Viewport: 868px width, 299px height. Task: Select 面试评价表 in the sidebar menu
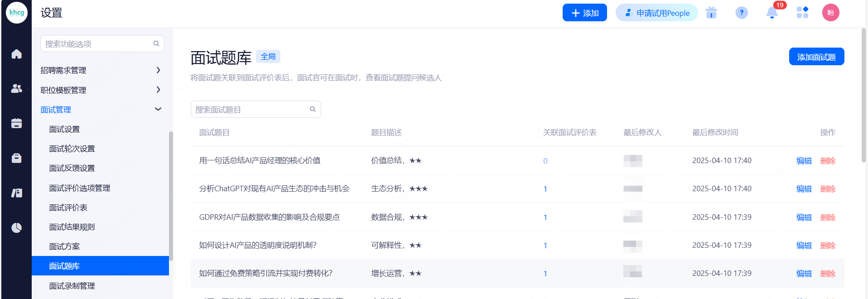click(x=68, y=207)
